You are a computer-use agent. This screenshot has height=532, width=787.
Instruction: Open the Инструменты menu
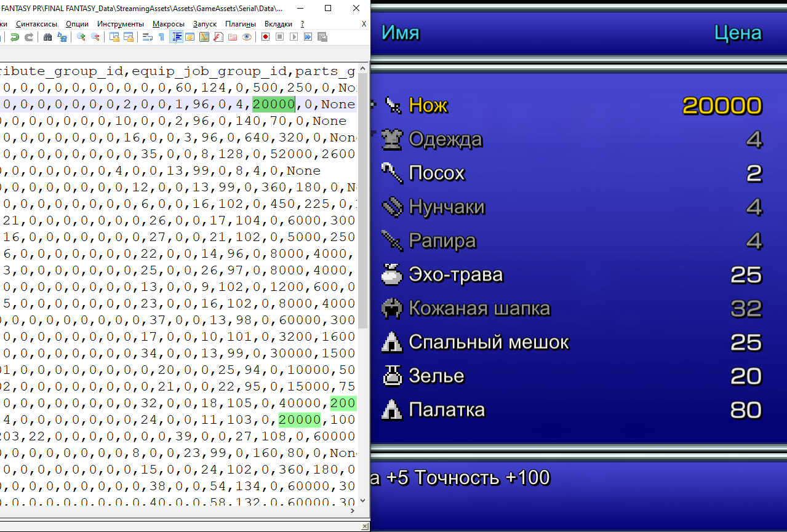point(121,23)
